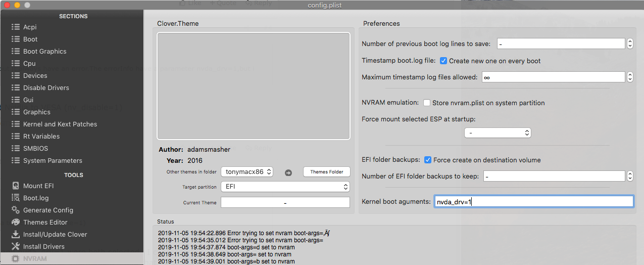Adjust maximum timestamp log files stepper

point(630,77)
